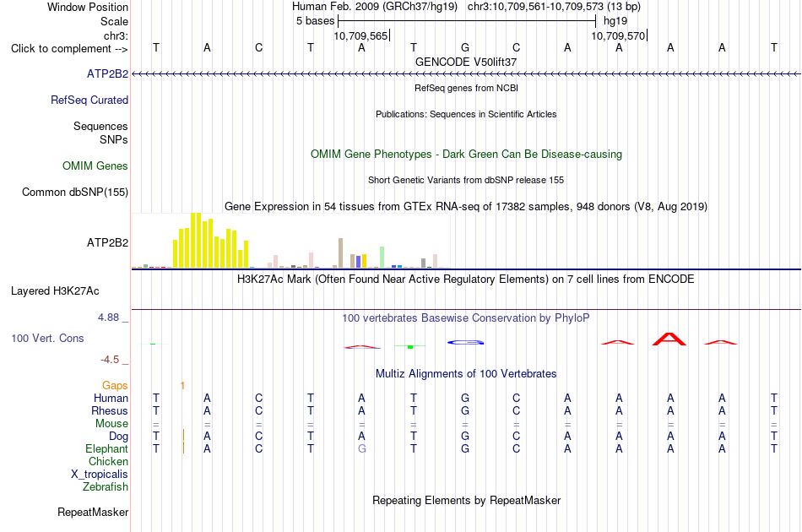Click the chr3:10,709,561-10,709,573 window position text
The width and height of the screenshot is (802, 532).
click(x=554, y=7)
